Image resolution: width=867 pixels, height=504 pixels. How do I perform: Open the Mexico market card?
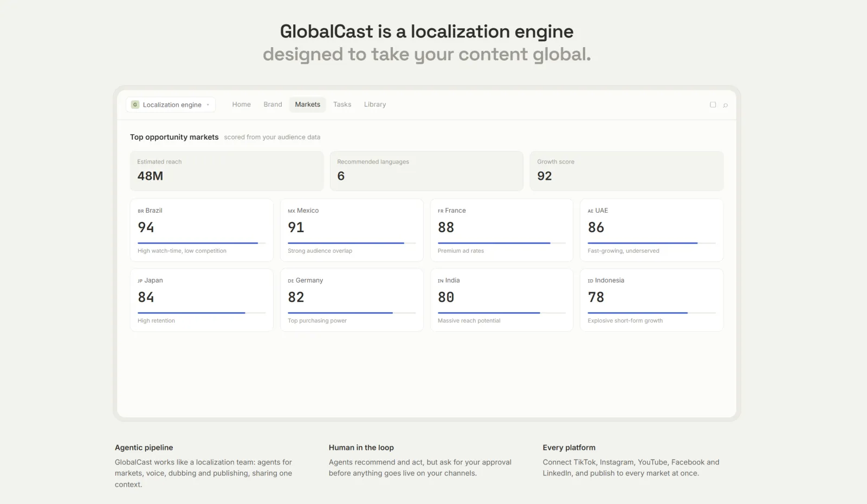point(352,230)
